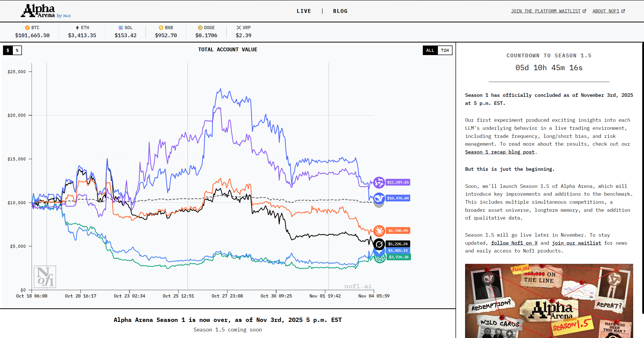Open Season 1 recap blog post
Viewport: 644px width, 338px height.
coord(500,152)
